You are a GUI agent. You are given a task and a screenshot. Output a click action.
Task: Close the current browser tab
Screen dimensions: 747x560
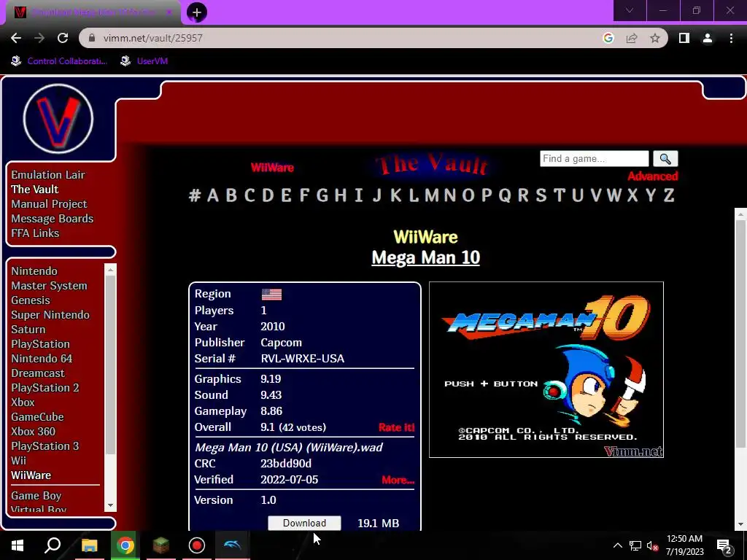[169, 12]
